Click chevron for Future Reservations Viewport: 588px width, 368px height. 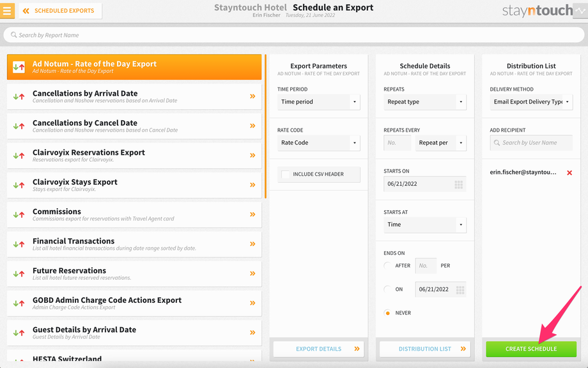click(252, 274)
